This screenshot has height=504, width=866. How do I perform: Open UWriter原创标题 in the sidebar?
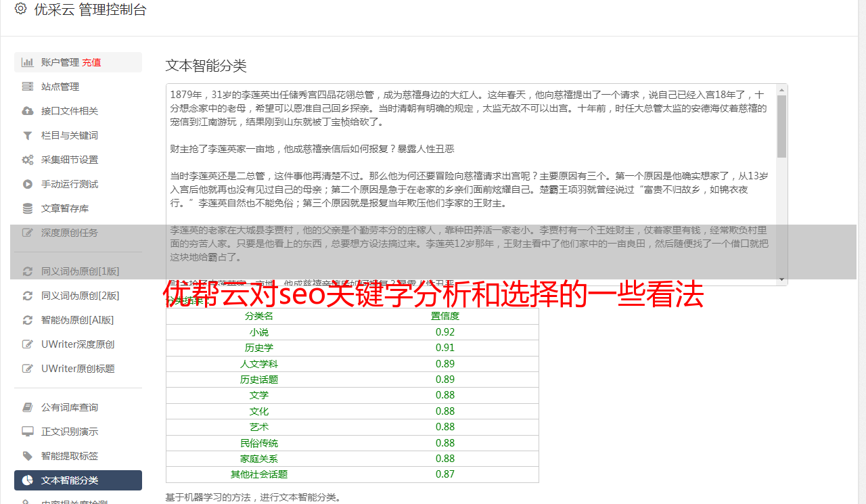[x=78, y=369]
